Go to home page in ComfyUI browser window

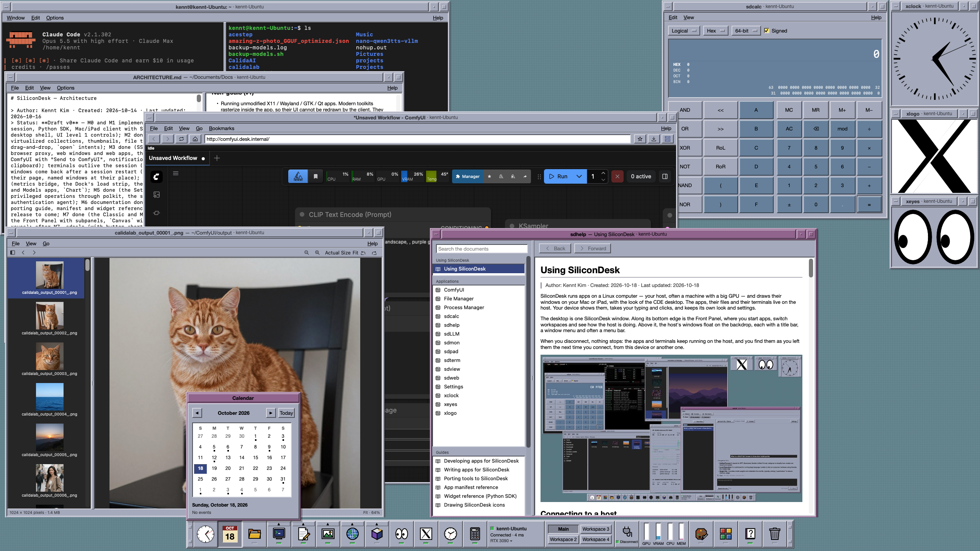(195, 139)
